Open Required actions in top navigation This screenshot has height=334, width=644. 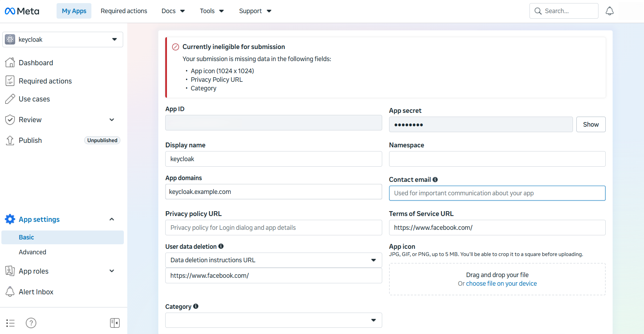pos(124,11)
